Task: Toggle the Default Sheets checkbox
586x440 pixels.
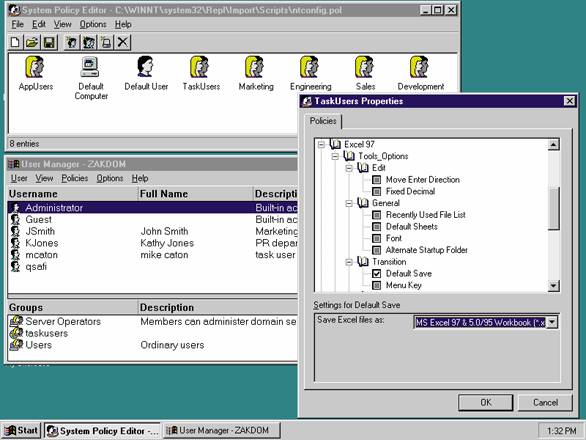Action: click(377, 227)
